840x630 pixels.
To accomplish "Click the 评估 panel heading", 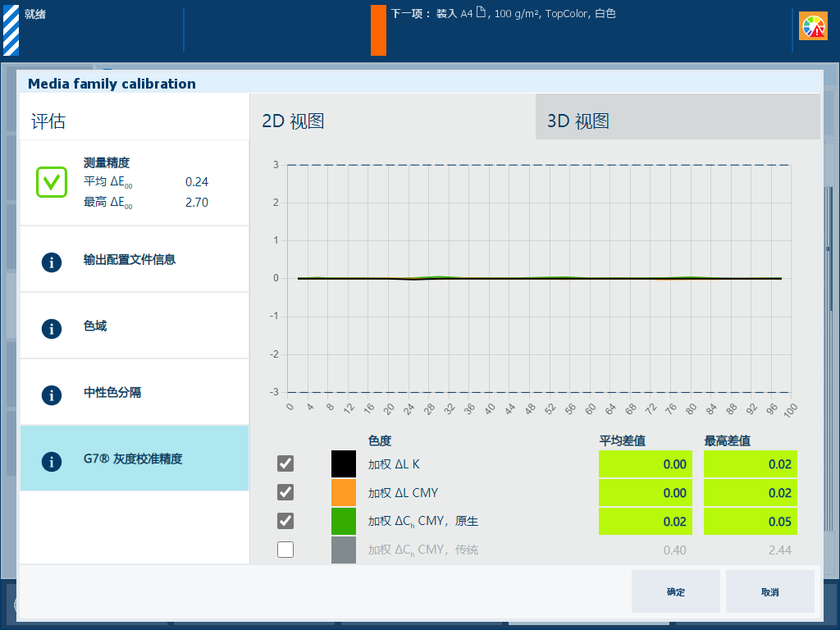I will pyautogui.click(x=48, y=121).
